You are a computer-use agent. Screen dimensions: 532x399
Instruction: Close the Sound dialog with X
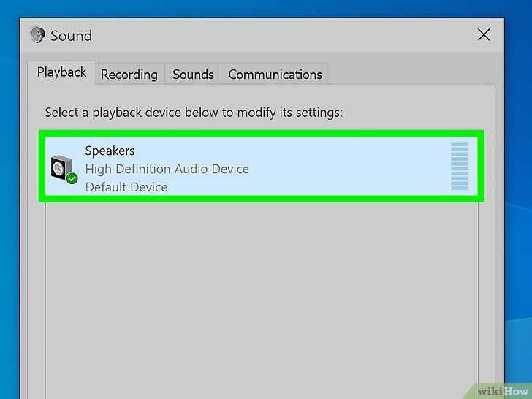coord(484,34)
